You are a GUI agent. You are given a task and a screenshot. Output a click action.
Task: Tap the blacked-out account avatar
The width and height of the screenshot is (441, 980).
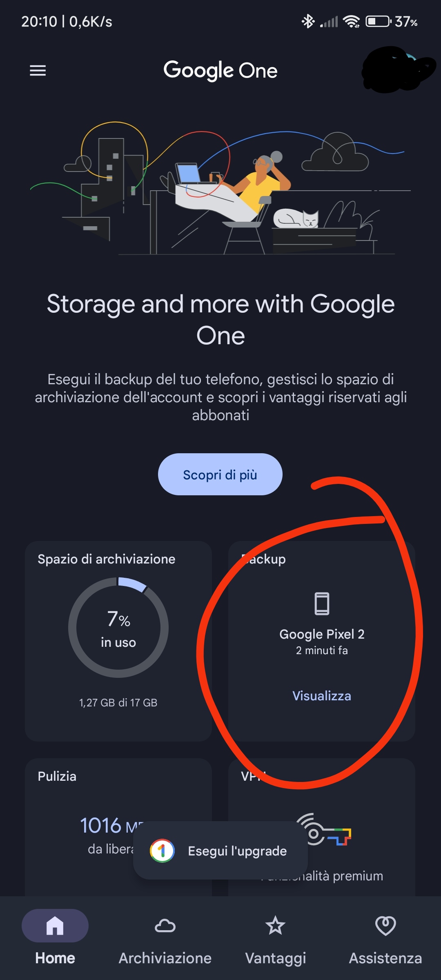pyautogui.click(x=398, y=69)
